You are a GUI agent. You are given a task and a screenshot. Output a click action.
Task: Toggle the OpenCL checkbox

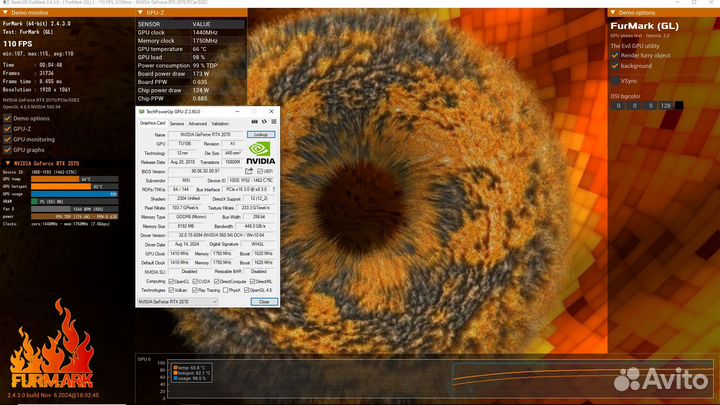(171, 281)
